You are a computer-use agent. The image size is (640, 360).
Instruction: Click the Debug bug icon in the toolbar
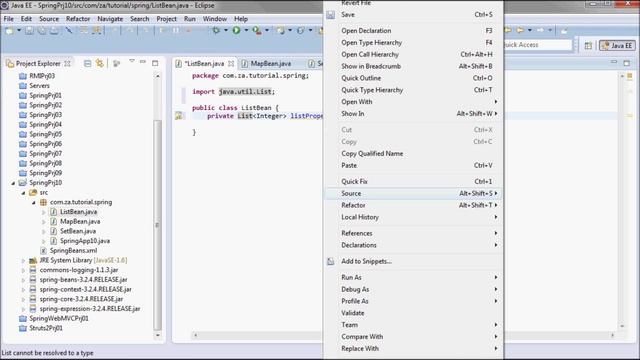[216, 31]
